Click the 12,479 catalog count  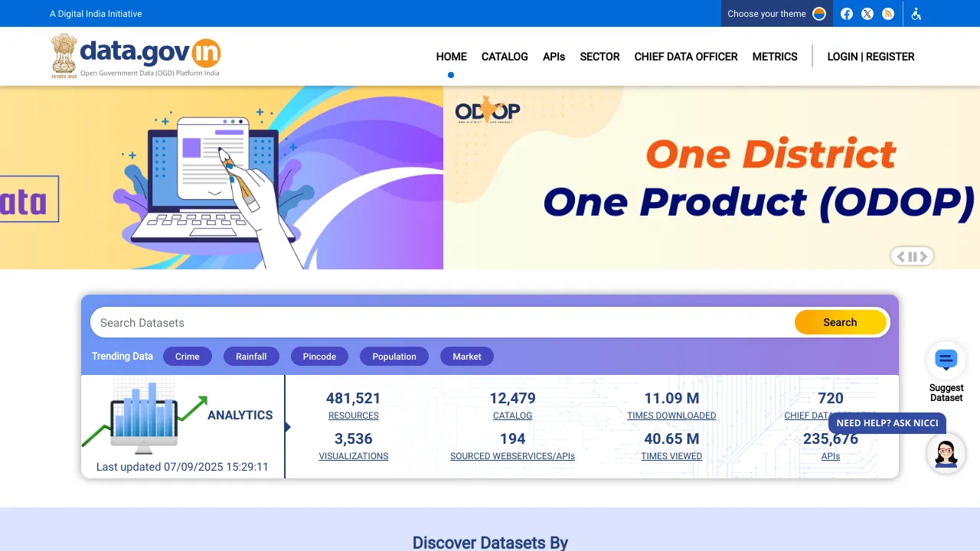click(513, 398)
